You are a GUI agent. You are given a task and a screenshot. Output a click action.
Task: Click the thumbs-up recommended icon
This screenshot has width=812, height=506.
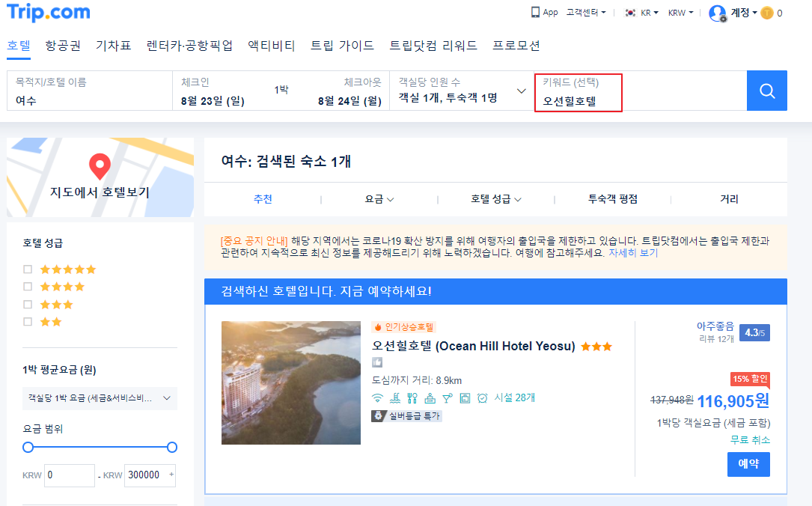(x=377, y=362)
